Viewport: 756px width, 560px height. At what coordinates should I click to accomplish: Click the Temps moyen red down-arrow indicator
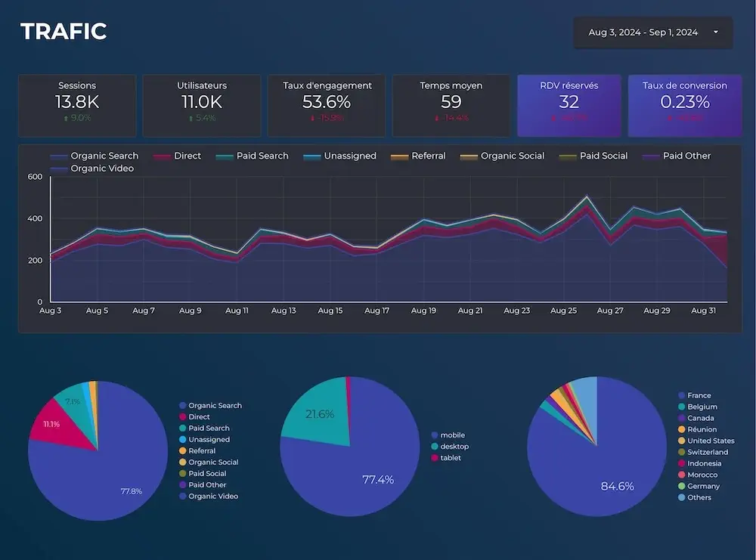tap(436, 118)
